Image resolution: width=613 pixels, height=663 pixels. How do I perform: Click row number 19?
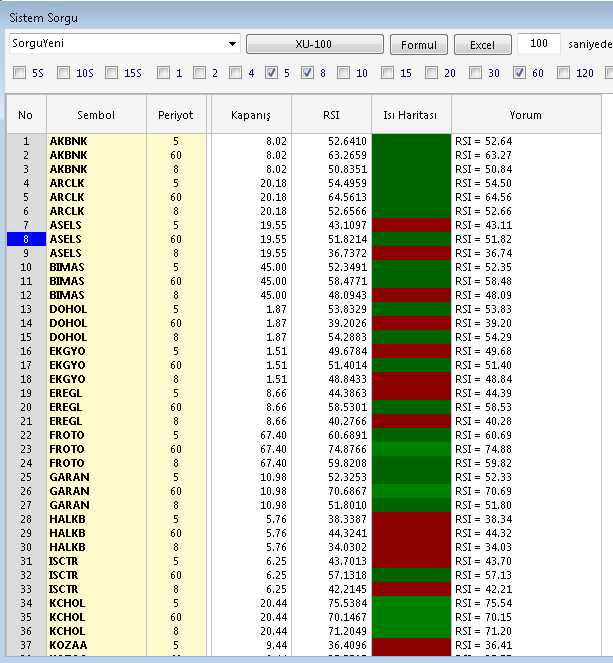[26, 393]
